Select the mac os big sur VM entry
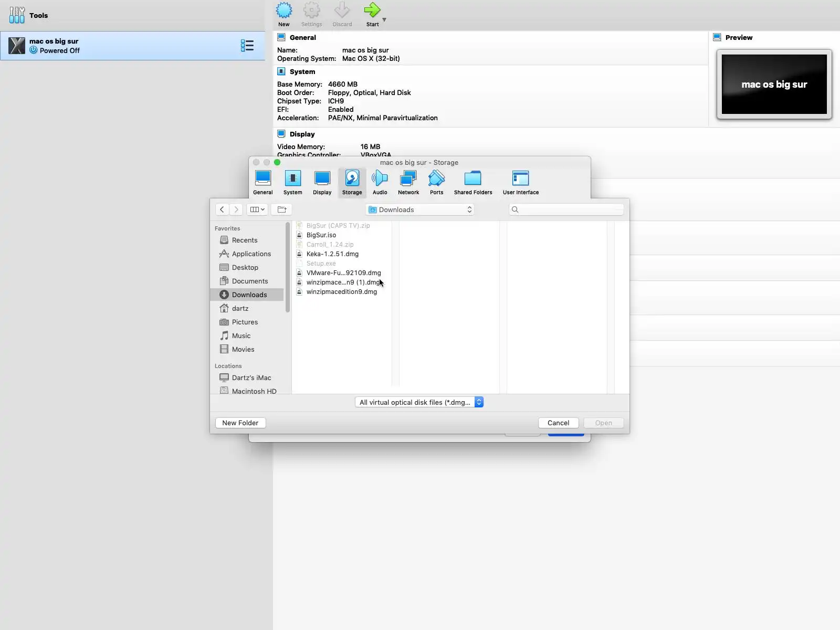The height and width of the screenshot is (630, 840). pyautogui.click(x=132, y=46)
